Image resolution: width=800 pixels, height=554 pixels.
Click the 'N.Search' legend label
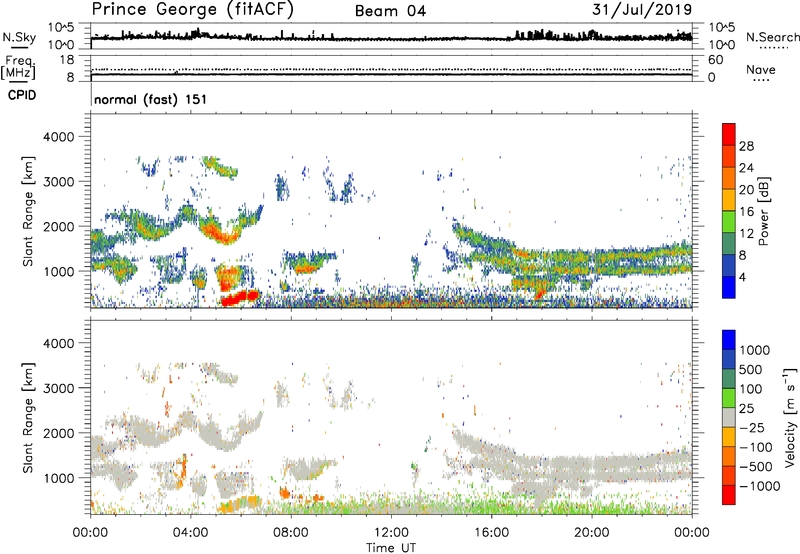773,37
